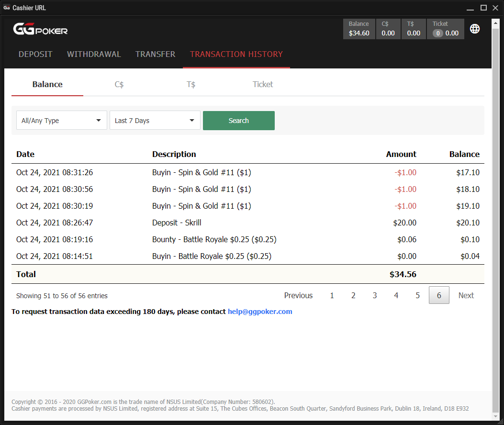Select the T$ sub-tab
504x425 pixels.
[191, 84]
